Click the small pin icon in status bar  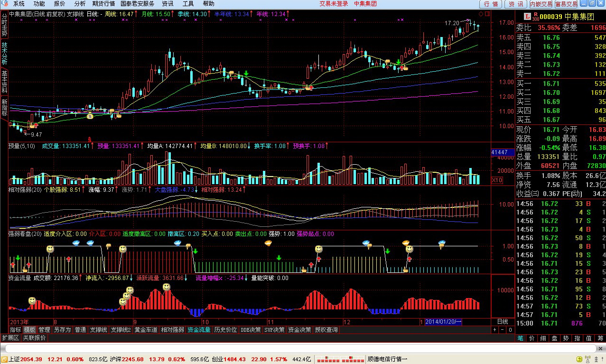(603, 359)
